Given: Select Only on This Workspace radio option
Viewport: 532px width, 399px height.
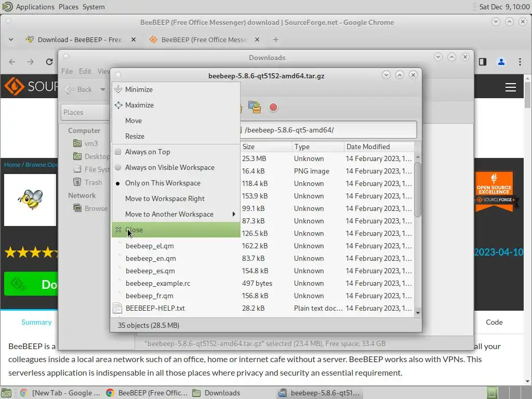Looking at the screenshot, I should (118, 183).
